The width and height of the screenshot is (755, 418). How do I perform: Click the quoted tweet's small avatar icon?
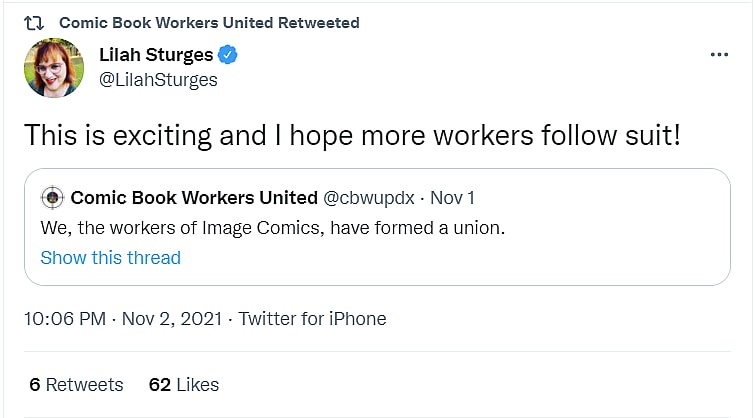click(52, 197)
